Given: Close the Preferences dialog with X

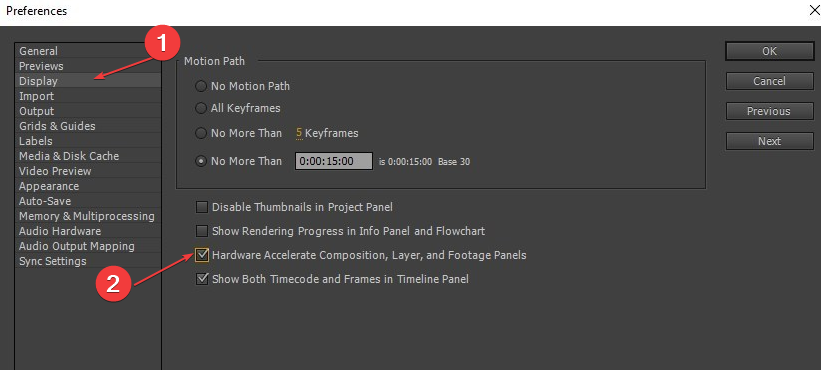Looking at the screenshot, I should point(814,10).
